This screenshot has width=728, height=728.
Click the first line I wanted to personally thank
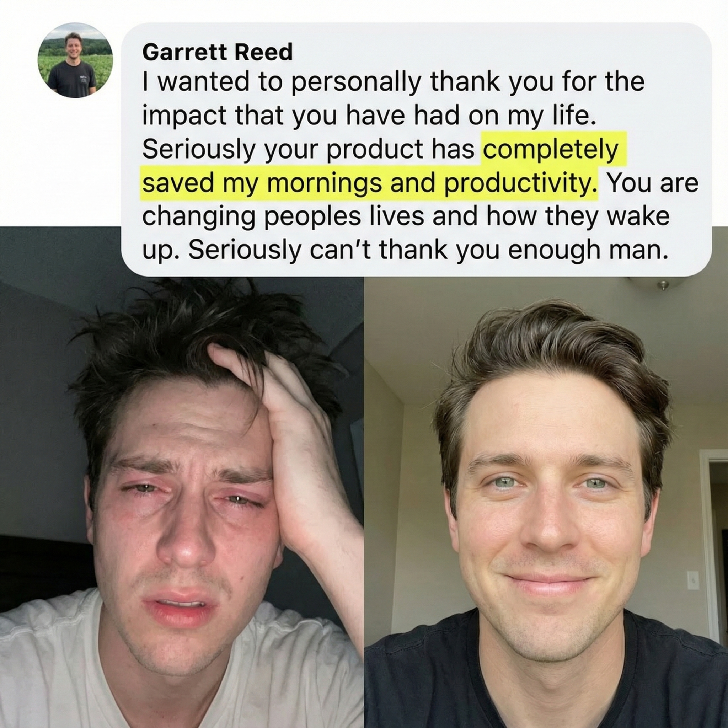394,82
